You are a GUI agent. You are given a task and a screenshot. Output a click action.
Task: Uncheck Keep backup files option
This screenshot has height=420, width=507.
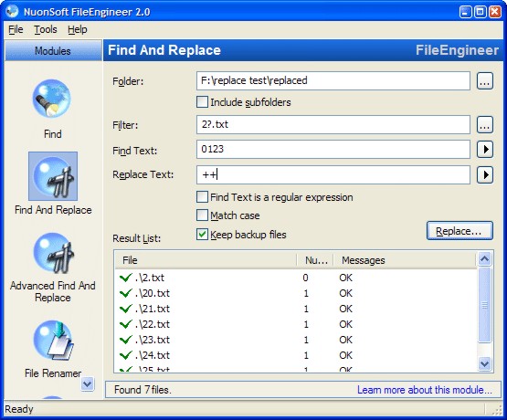pyautogui.click(x=202, y=235)
